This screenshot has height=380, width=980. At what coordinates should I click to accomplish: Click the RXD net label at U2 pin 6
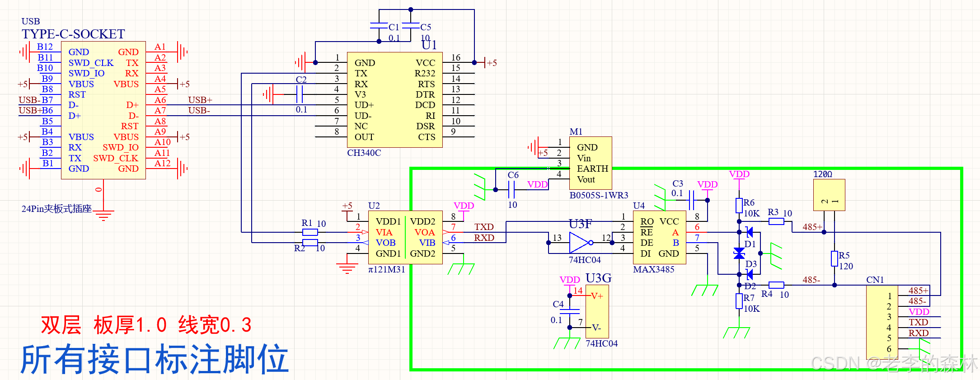484,238
